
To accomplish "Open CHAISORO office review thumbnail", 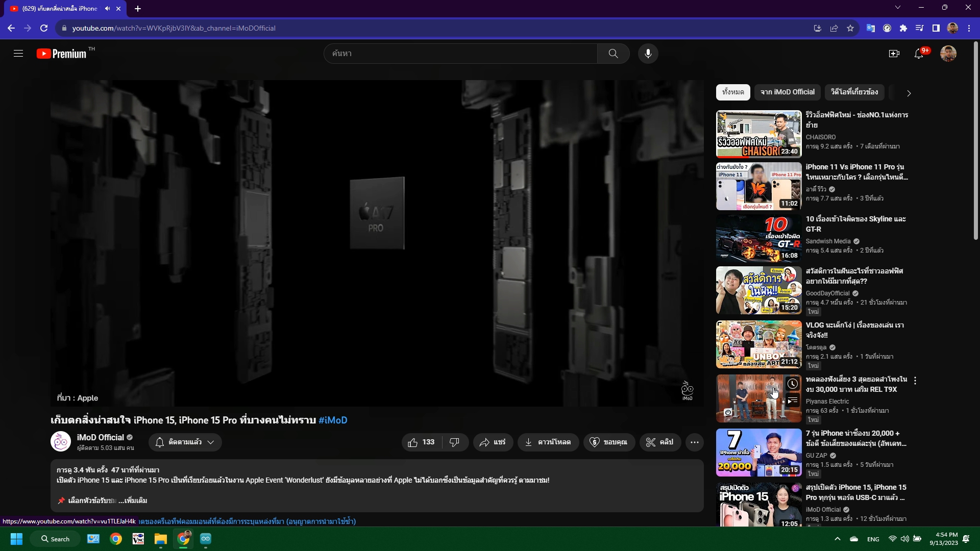I will point(758,134).
